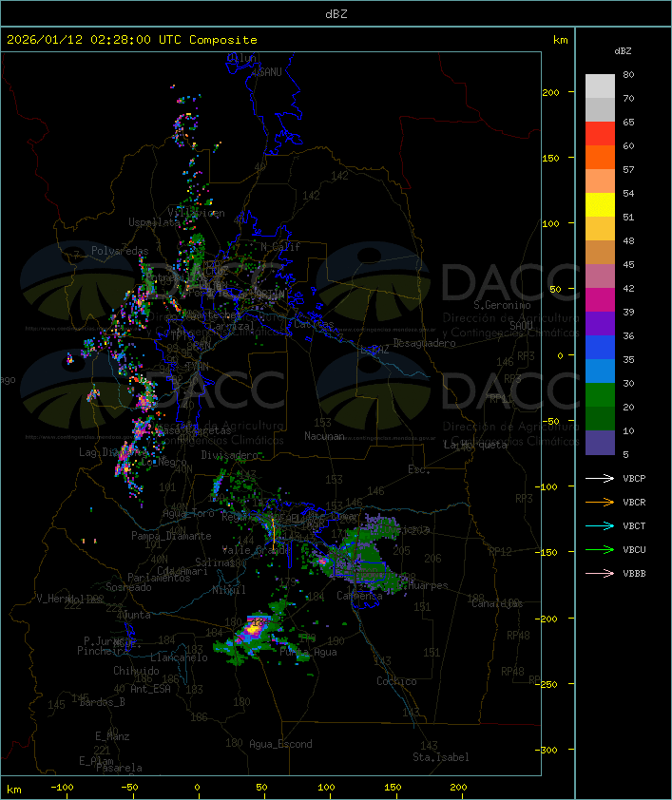Click the Pincheira map label
This screenshot has height=800, width=672.
pyautogui.click(x=103, y=651)
